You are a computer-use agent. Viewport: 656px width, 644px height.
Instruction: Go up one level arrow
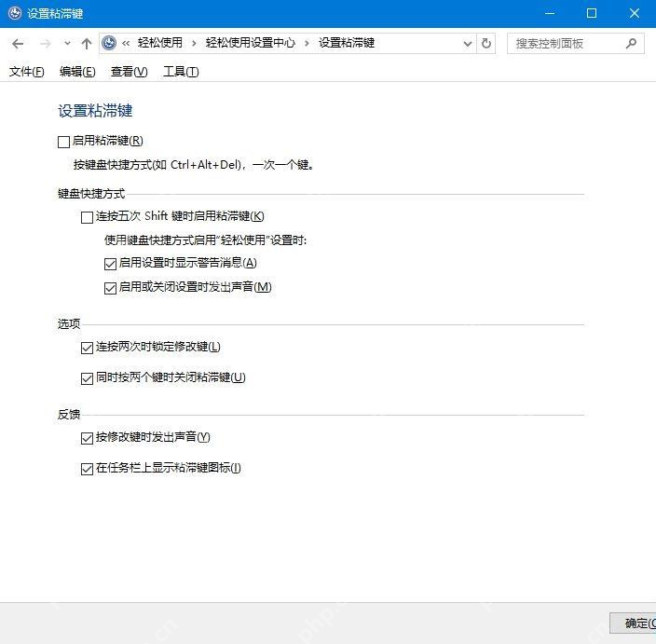[87, 44]
